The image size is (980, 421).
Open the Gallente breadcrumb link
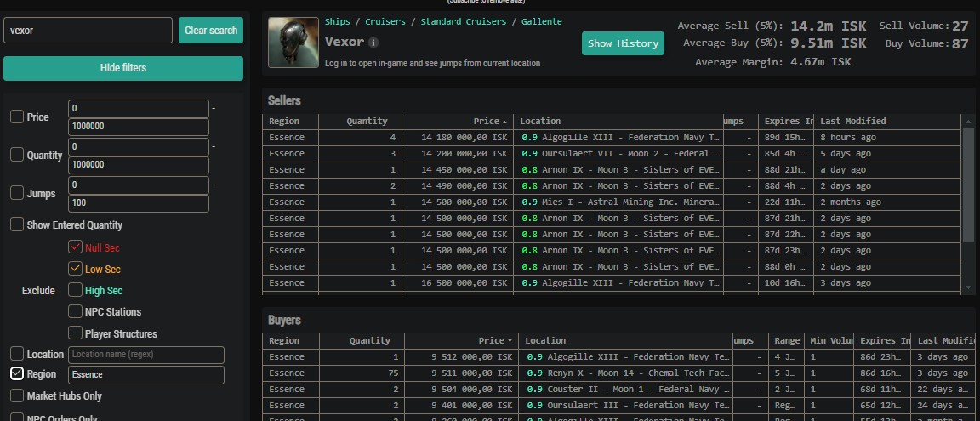pos(541,22)
